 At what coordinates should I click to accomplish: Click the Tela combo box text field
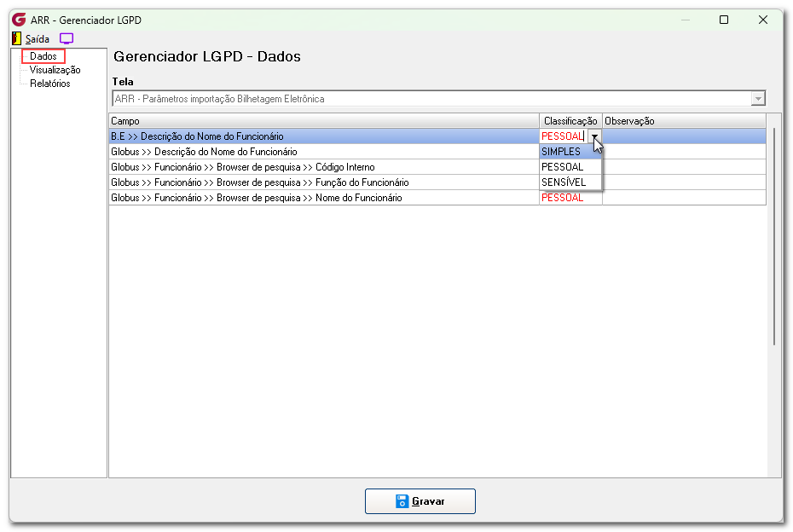(432, 99)
